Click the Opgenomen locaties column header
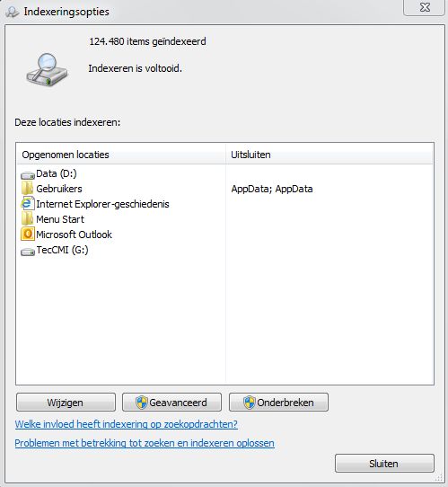The width and height of the screenshot is (448, 487). click(120, 155)
